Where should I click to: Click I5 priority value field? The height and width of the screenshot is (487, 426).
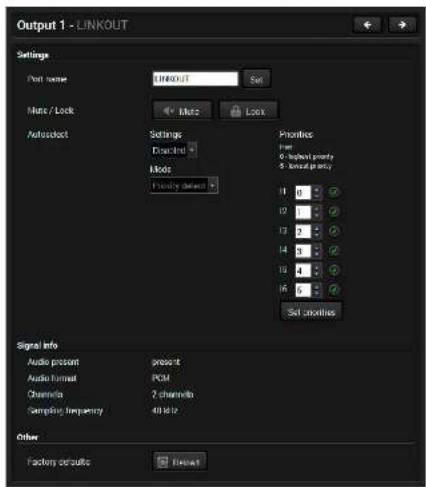[303, 271]
